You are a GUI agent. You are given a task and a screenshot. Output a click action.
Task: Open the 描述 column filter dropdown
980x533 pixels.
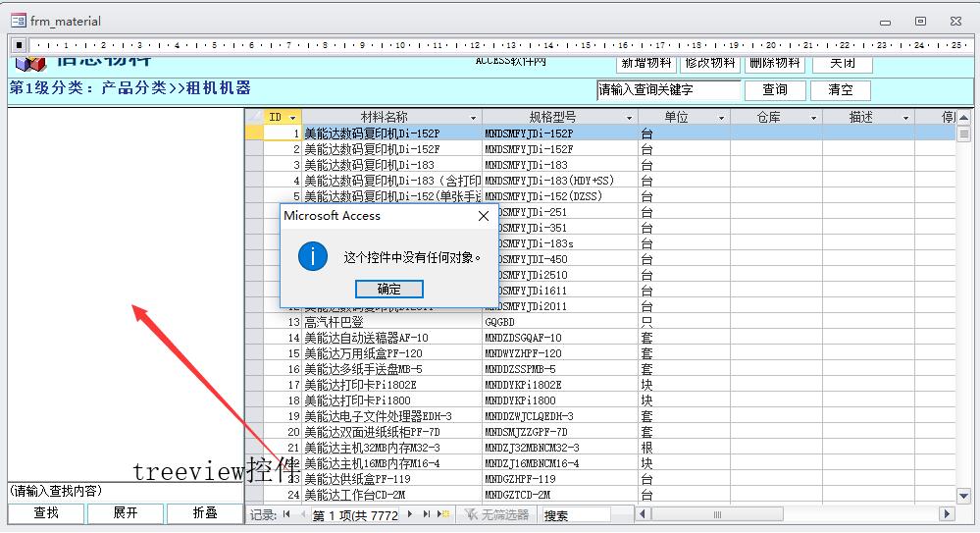click(x=905, y=118)
